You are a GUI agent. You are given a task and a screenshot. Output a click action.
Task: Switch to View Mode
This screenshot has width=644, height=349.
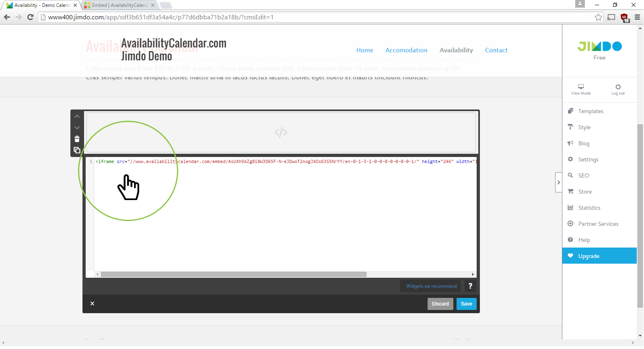pos(581,89)
